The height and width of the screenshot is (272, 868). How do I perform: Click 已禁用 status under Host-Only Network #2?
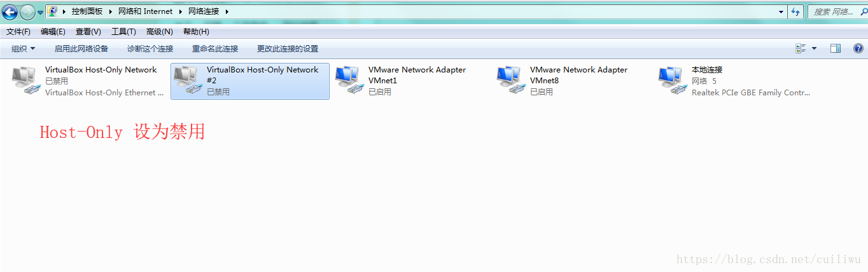click(x=218, y=92)
